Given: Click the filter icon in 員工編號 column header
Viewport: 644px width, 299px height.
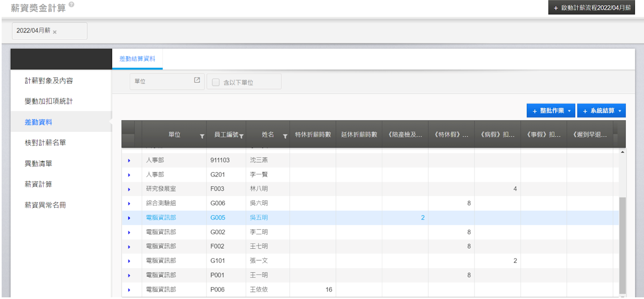Looking at the screenshot, I should [x=241, y=136].
